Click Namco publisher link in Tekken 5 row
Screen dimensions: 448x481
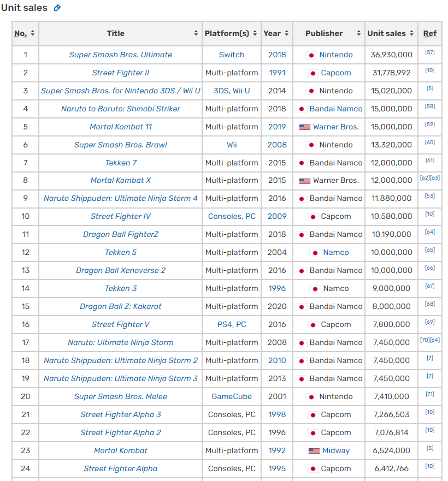point(335,252)
